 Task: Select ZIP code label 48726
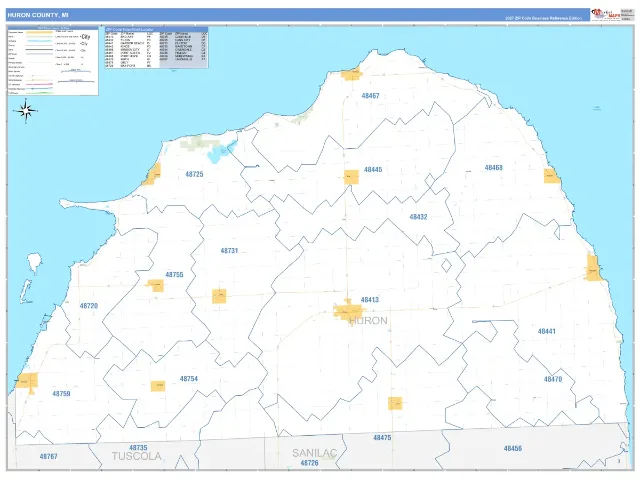tap(309, 463)
